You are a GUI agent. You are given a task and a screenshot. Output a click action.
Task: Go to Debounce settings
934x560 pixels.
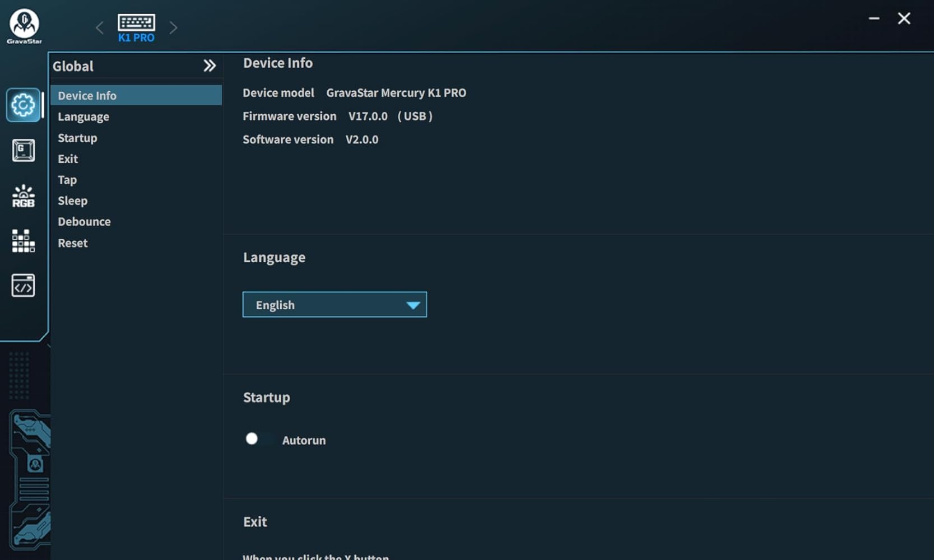click(x=84, y=222)
